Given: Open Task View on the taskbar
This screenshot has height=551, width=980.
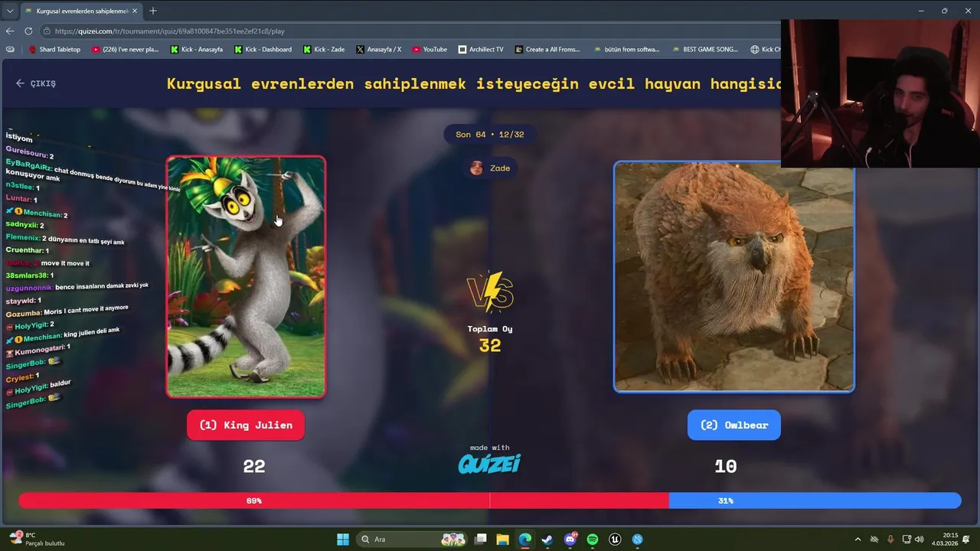Looking at the screenshot, I should click(x=480, y=540).
